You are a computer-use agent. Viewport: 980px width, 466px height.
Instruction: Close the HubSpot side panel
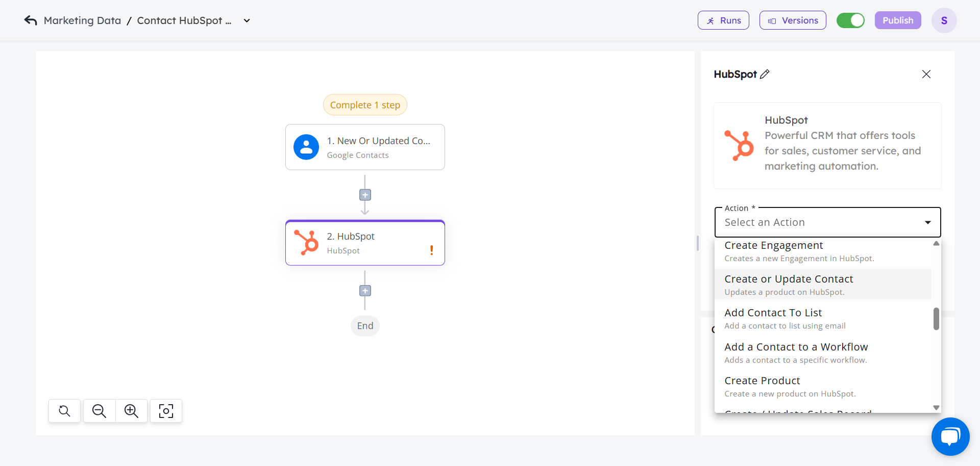(x=926, y=74)
